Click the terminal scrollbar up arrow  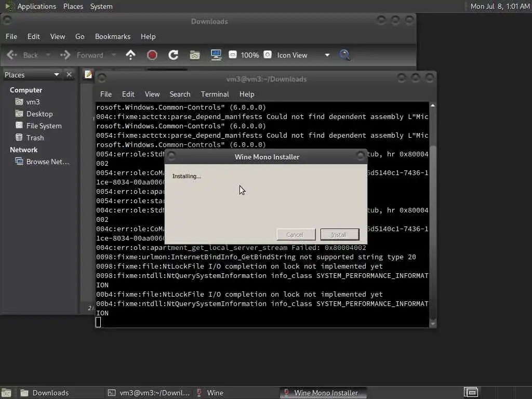pyautogui.click(x=433, y=105)
